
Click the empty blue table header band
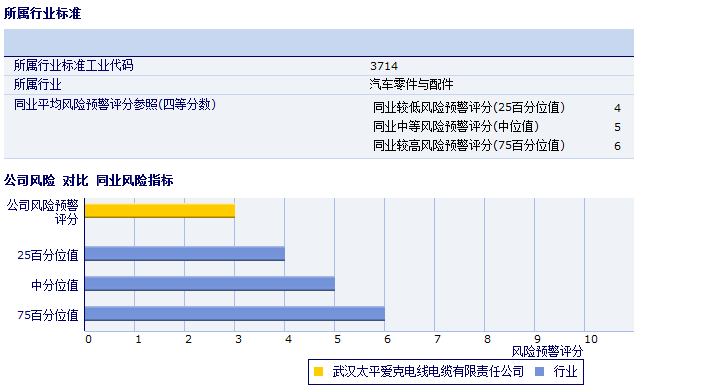click(x=319, y=43)
